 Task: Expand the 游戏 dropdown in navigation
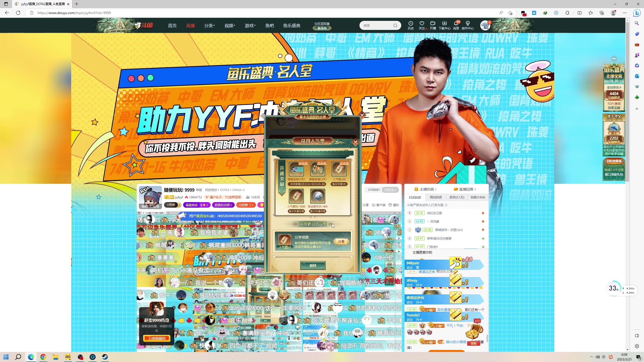click(250, 25)
